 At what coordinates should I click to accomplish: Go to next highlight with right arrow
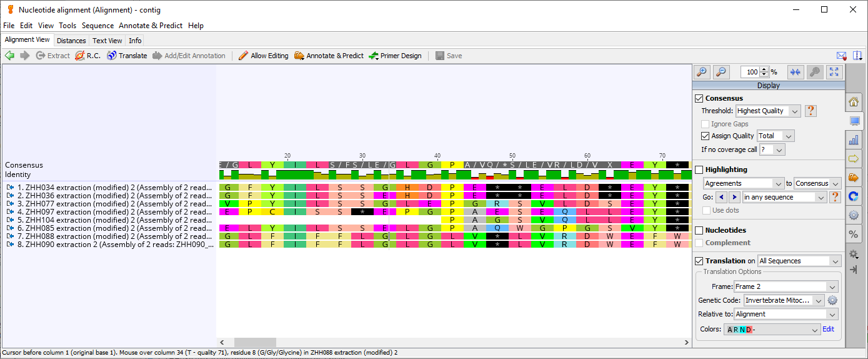pos(734,197)
